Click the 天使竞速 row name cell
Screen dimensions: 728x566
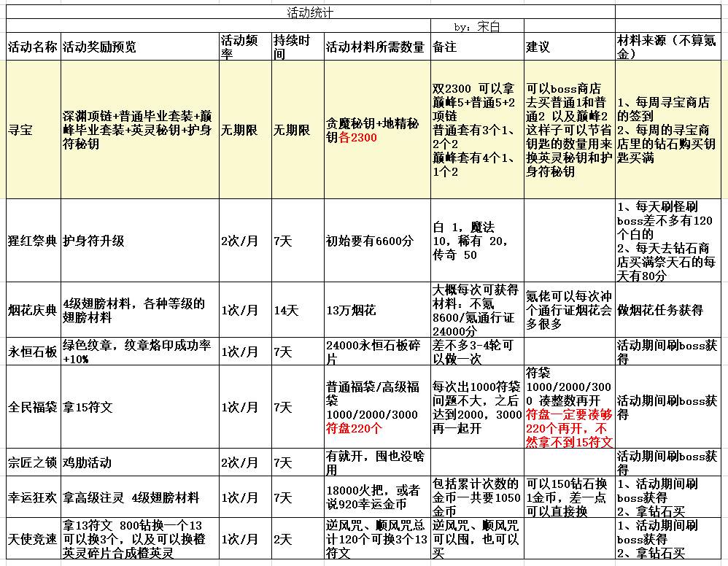pyautogui.click(x=33, y=537)
